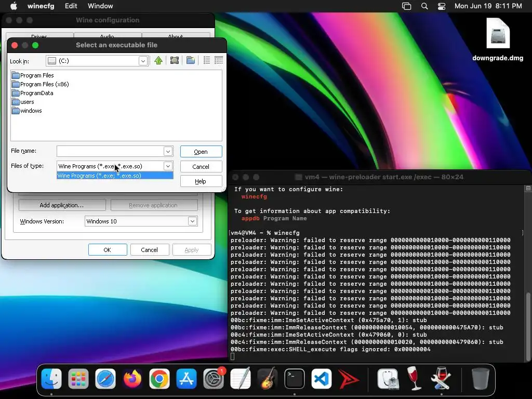The image size is (532, 399).
Task: Open Control Center in menu bar
Action: (x=442, y=6)
